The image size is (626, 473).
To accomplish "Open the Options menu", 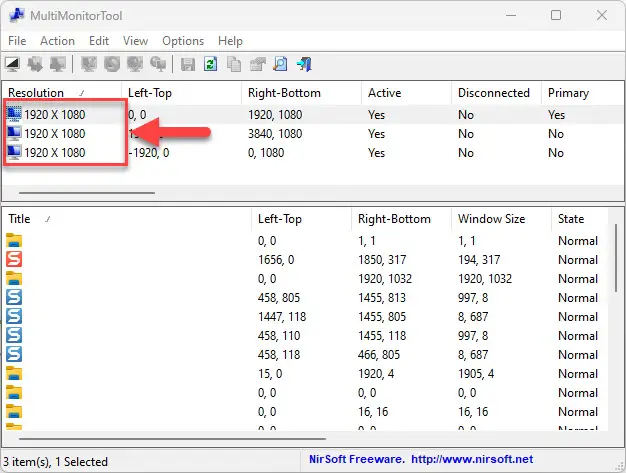I will point(183,41).
